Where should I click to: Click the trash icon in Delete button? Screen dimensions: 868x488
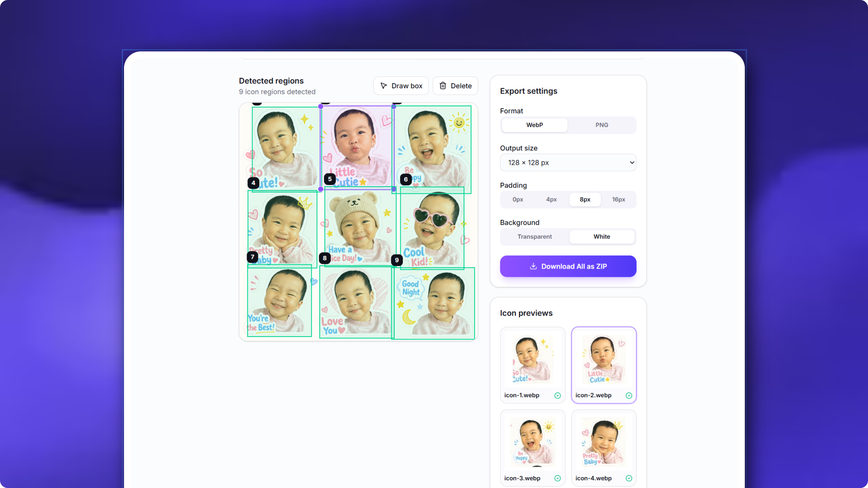pyautogui.click(x=443, y=86)
